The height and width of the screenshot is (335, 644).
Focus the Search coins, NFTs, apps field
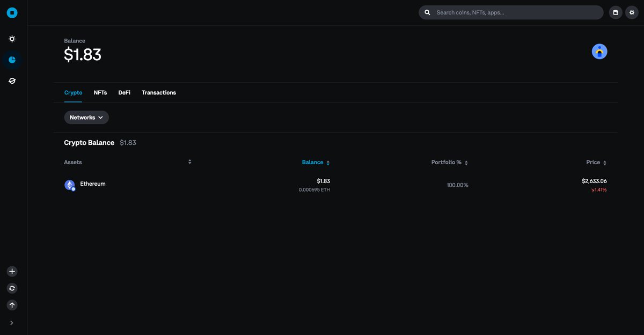click(511, 12)
